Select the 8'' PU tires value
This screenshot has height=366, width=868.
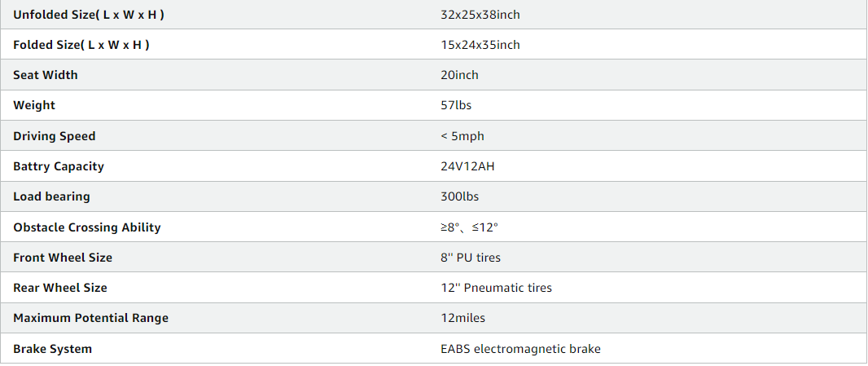(471, 258)
